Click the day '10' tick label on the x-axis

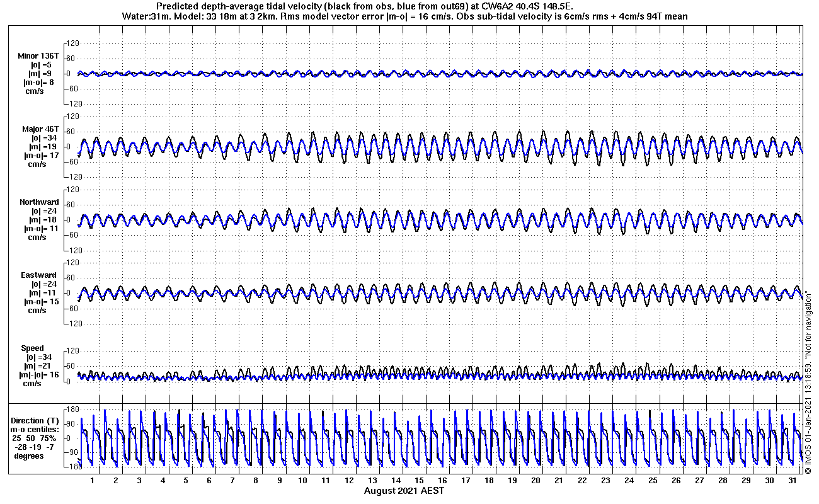click(x=302, y=481)
